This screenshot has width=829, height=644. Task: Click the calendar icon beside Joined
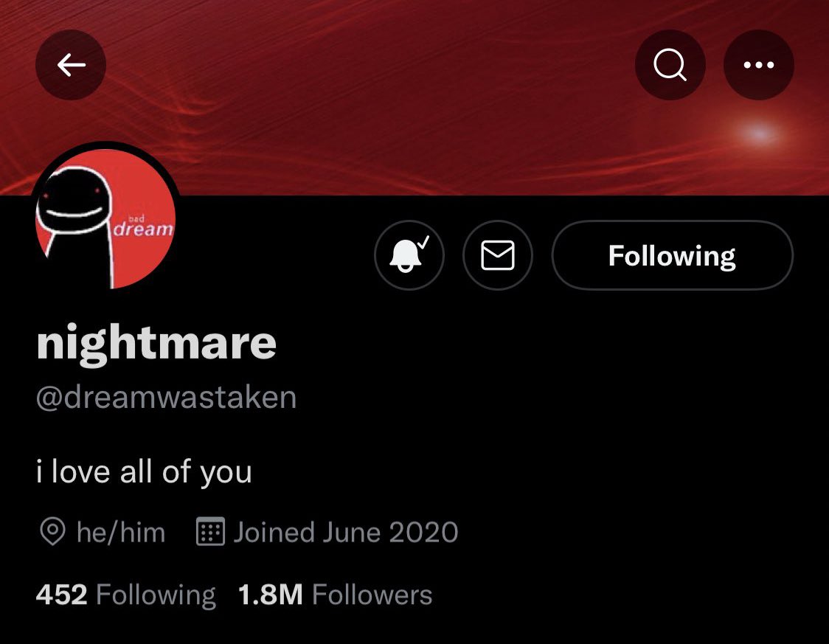[x=210, y=531]
